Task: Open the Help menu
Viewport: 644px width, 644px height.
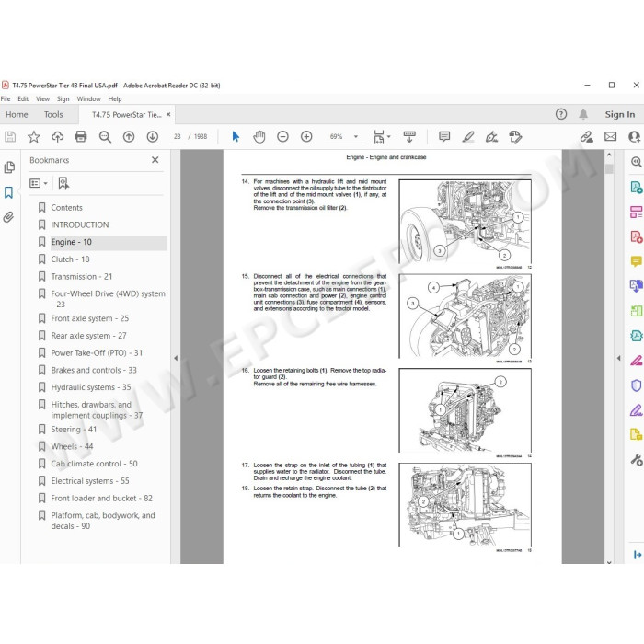Action: tap(115, 99)
